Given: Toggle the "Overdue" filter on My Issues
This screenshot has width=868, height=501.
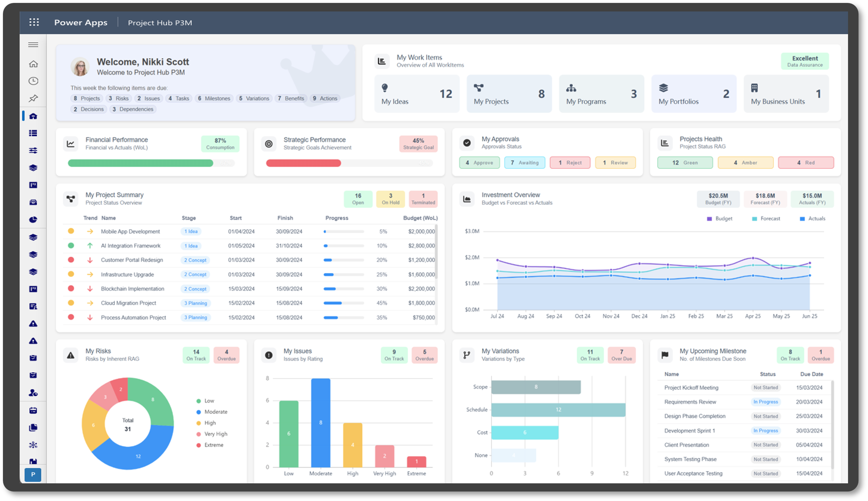Looking at the screenshot, I should [x=425, y=355].
